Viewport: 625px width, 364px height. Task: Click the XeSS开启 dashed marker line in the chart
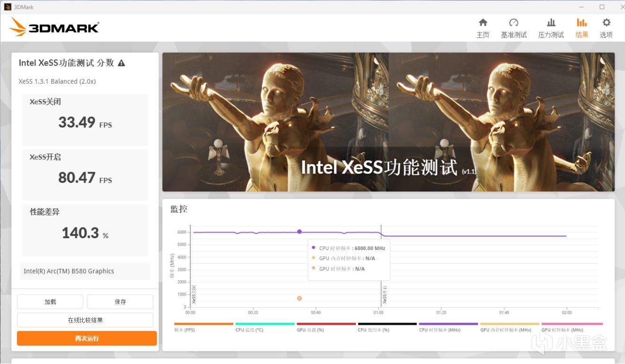[x=381, y=266]
